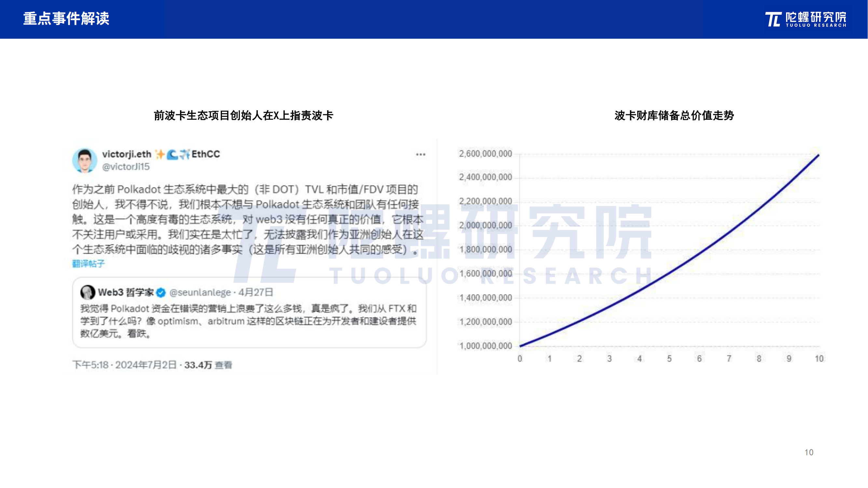Click victorji.eth's profile avatar

[x=86, y=162]
